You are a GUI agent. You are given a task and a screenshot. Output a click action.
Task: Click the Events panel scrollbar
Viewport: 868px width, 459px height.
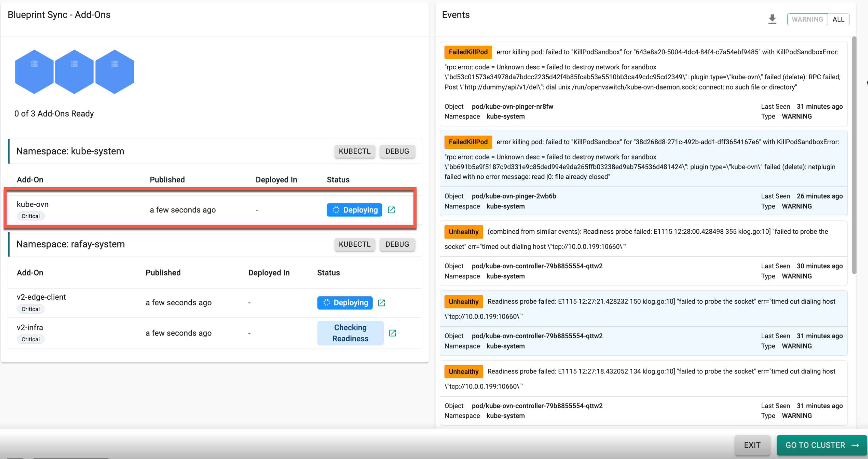(x=854, y=155)
